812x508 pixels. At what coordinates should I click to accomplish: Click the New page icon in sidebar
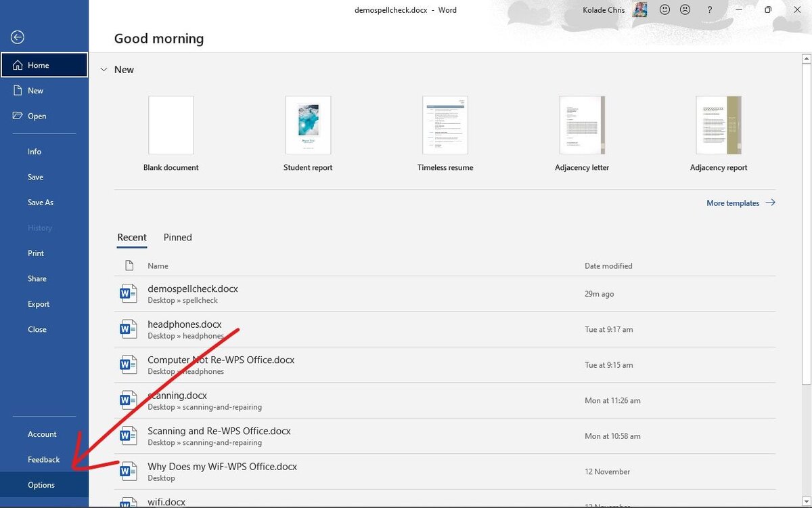tap(18, 90)
